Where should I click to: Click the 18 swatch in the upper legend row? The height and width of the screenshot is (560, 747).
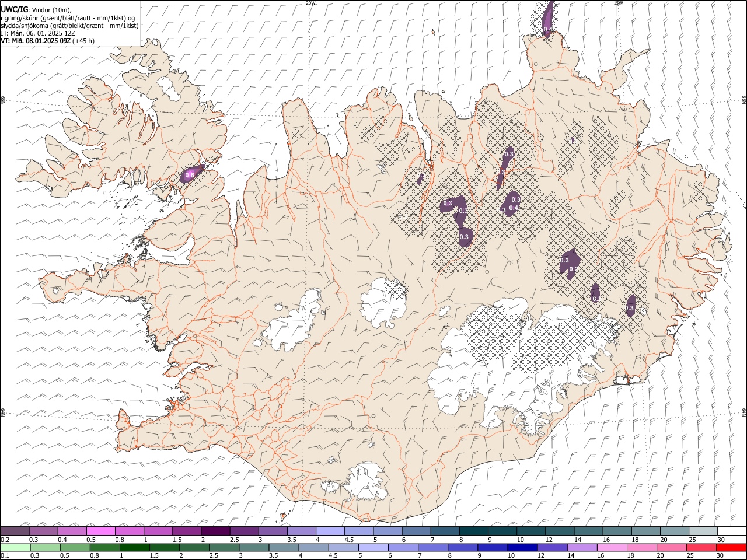pyautogui.click(x=645, y=531)
